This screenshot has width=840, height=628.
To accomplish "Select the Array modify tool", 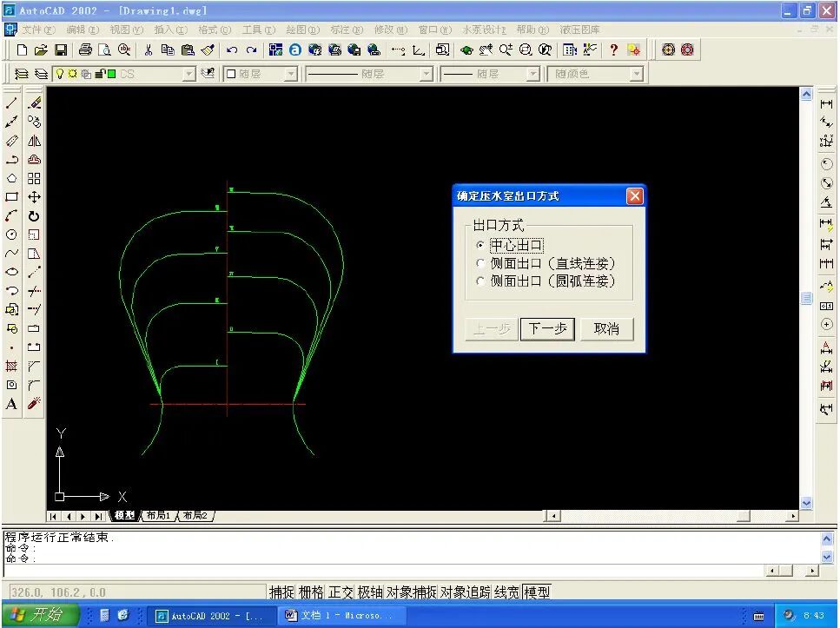I will [34, 178].
